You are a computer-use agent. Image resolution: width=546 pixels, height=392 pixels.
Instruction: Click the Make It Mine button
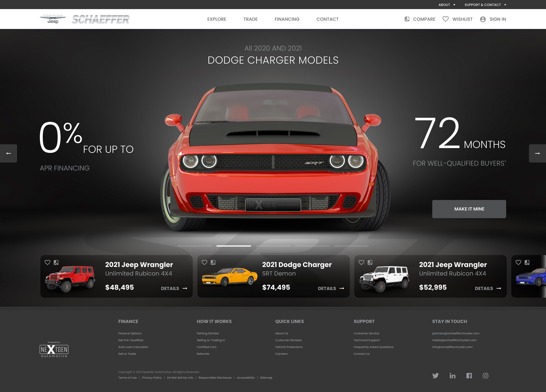469,209
